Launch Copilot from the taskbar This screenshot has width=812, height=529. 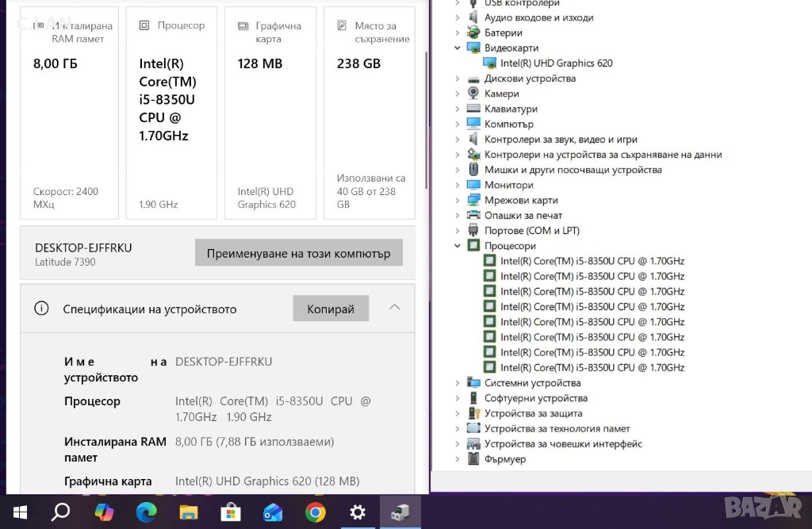tap(104, 512)
